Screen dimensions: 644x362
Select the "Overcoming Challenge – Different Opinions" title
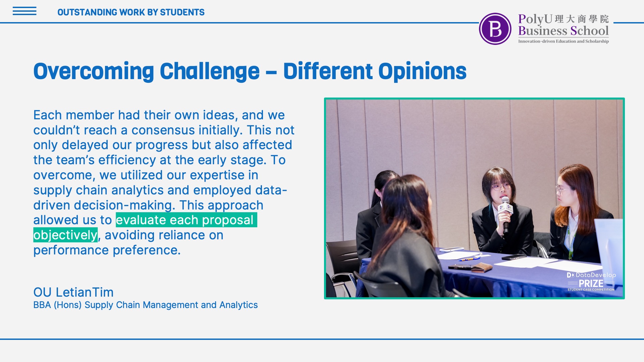tap(250, 71)
